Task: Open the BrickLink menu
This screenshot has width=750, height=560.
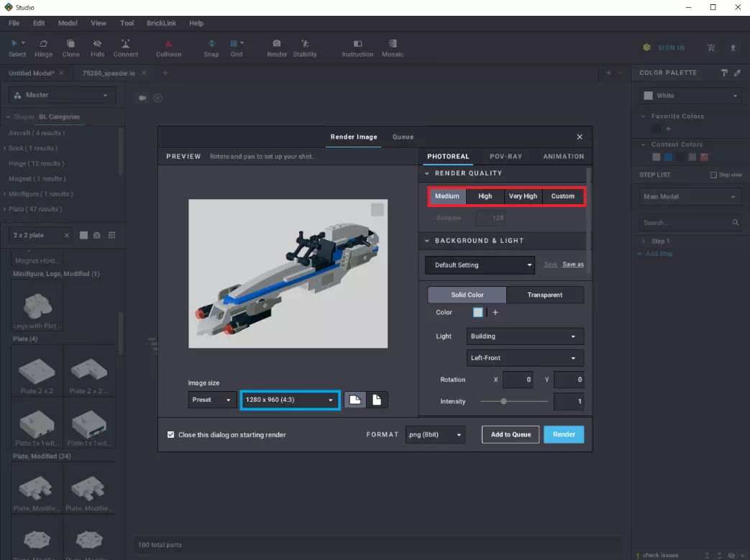Action: coord(161,23)
